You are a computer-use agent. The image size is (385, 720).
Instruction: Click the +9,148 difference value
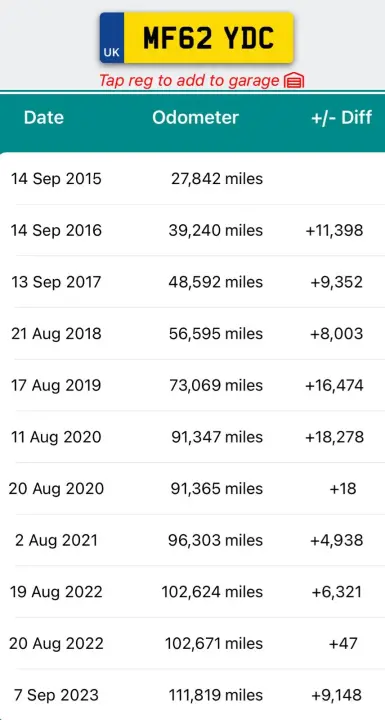coord(337,695)
